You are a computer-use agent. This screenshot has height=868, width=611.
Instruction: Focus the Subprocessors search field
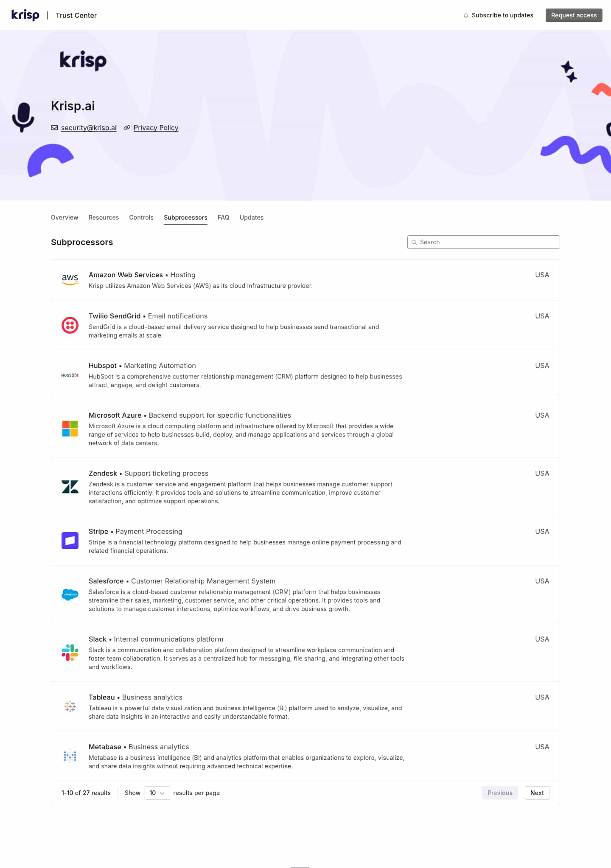pyautogui.click(x=484, y=242)
